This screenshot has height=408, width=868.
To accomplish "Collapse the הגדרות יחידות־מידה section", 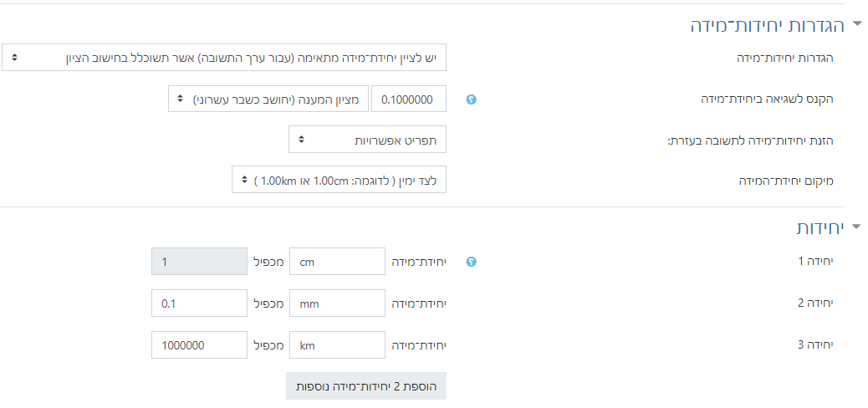I will point(855,24).
